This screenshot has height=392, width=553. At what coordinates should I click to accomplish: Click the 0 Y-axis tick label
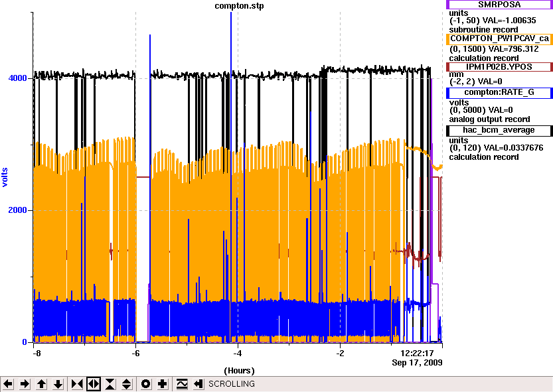pos(25,342)
